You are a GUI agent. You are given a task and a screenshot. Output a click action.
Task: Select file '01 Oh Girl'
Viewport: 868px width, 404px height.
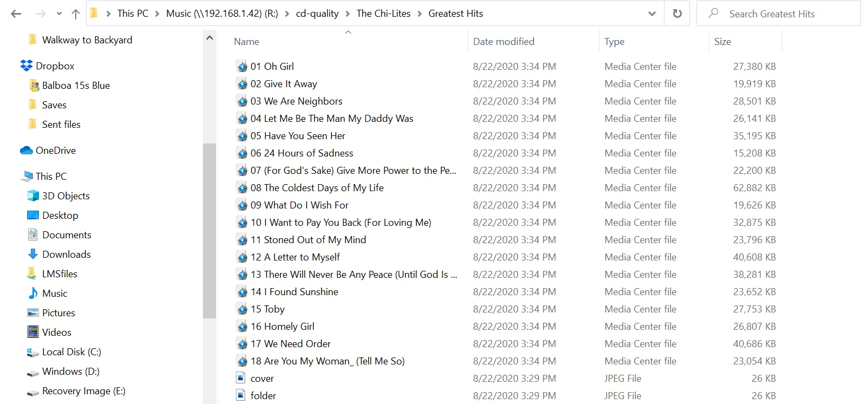272,67
